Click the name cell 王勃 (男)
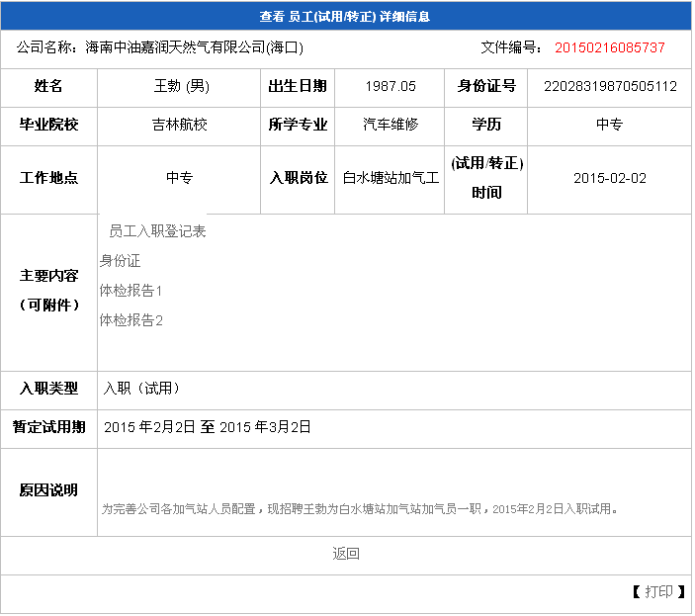 181,86
